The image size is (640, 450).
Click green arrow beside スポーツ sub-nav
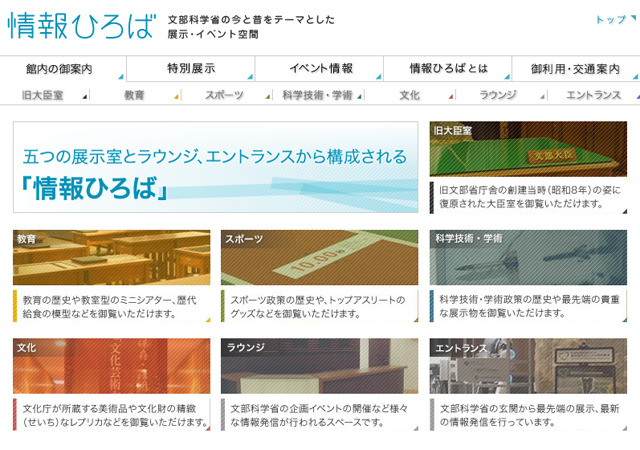click(x=268, y=97)
